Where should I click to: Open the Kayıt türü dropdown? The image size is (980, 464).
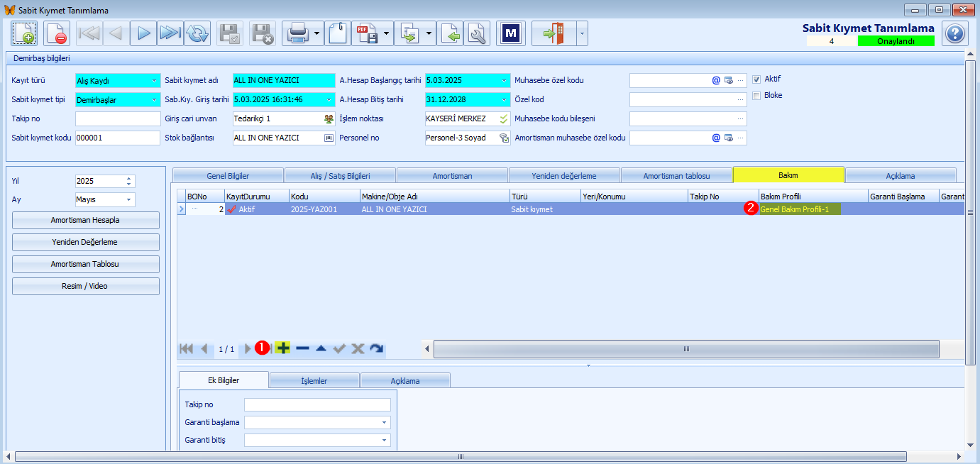(154, 80)
